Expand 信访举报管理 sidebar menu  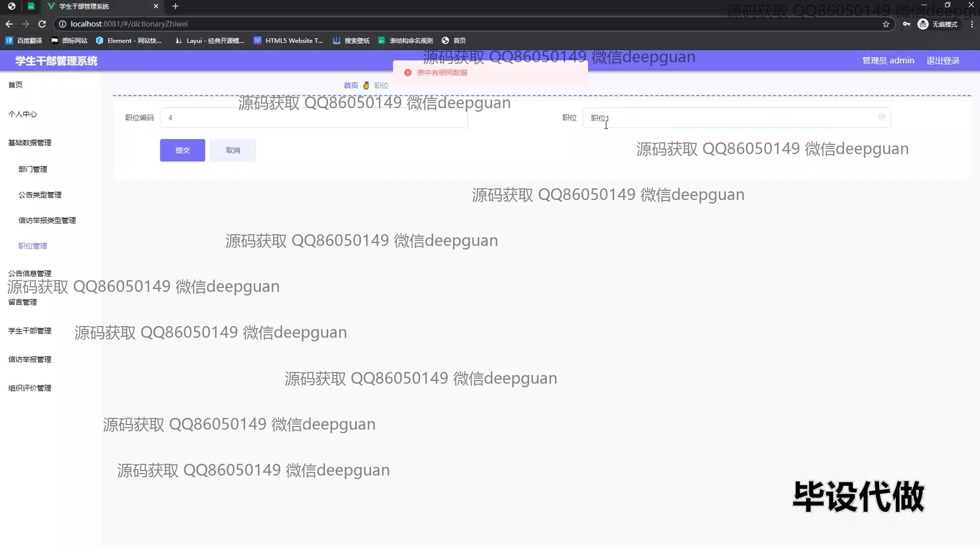pyautogui.click(x=30, y=360)
